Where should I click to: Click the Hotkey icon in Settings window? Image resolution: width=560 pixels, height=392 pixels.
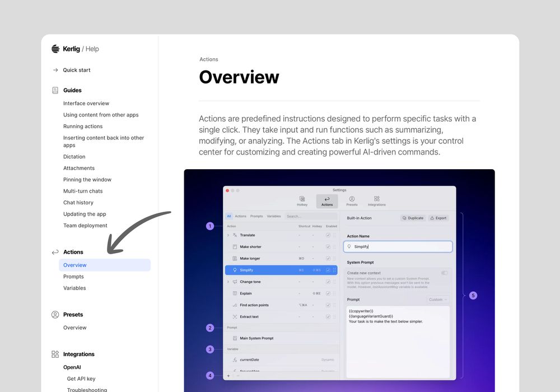pyautogui.click(x=302, y=199)
